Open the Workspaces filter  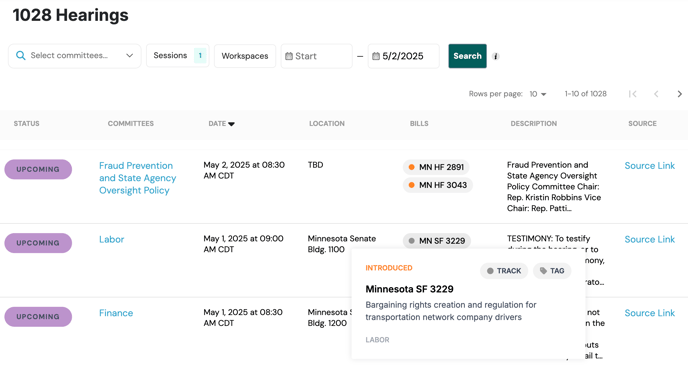click(x=245, y=56)
